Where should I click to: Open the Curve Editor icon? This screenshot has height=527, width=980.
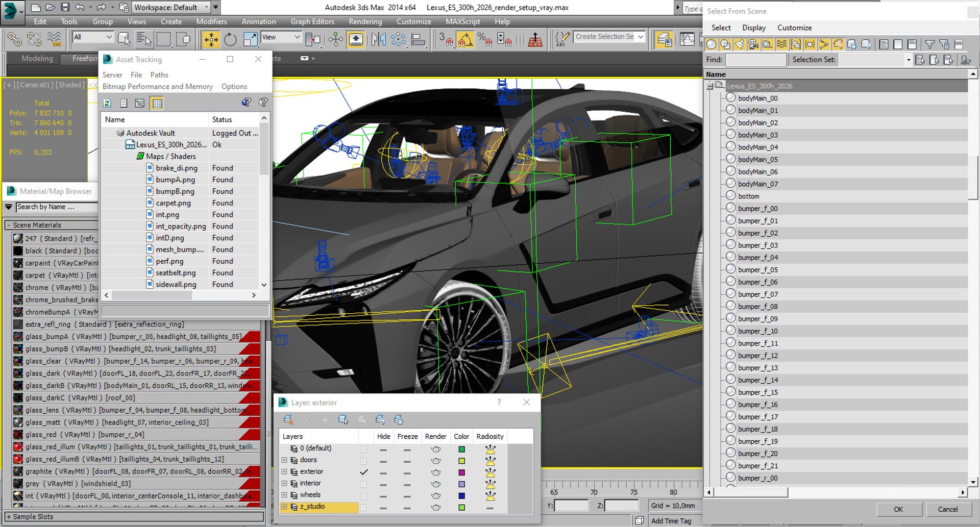pyautogui.click(x=687, y=39)
